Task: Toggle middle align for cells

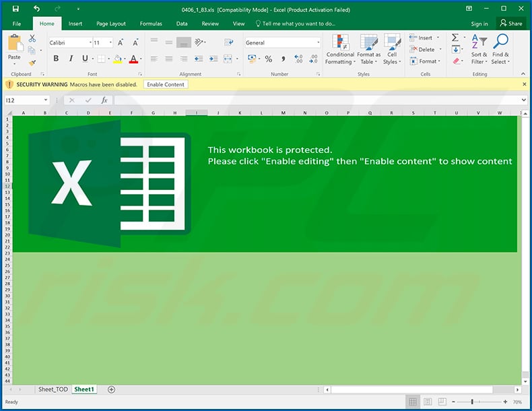Action: [x=168, y=42]
